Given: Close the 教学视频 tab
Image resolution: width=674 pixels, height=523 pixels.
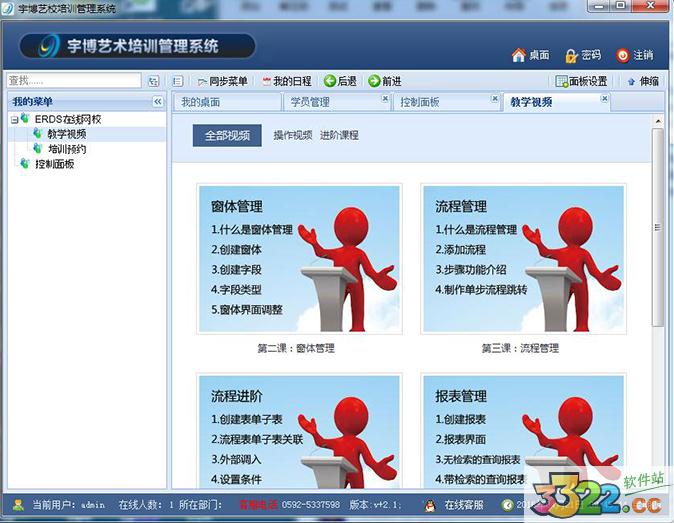Looking at the screenshot, I should pyautogui.click(x=605, y=98).
